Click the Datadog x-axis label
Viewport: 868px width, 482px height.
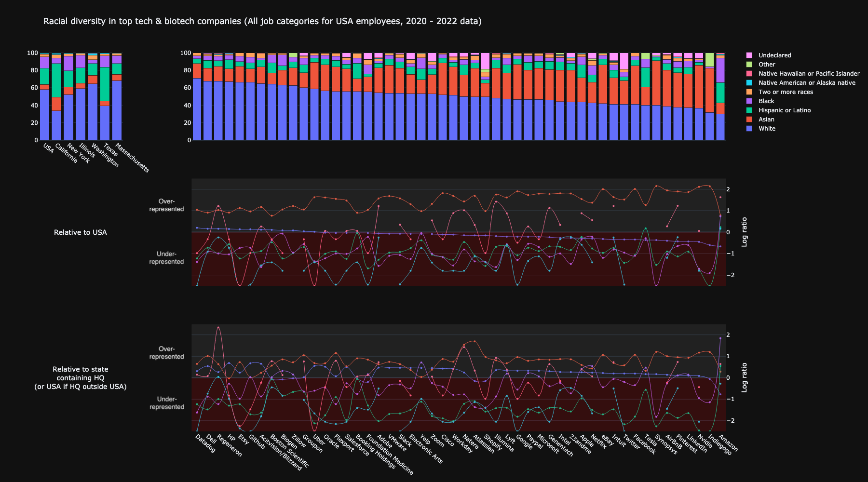tap(205, 443)
